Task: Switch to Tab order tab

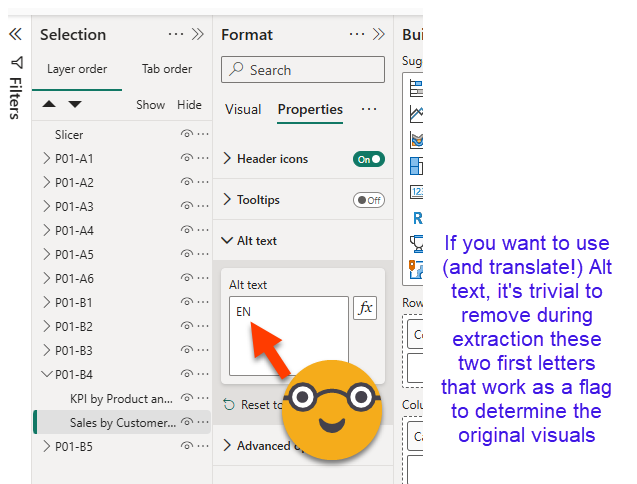Action: pyautogui.click(x=166, y=69)
